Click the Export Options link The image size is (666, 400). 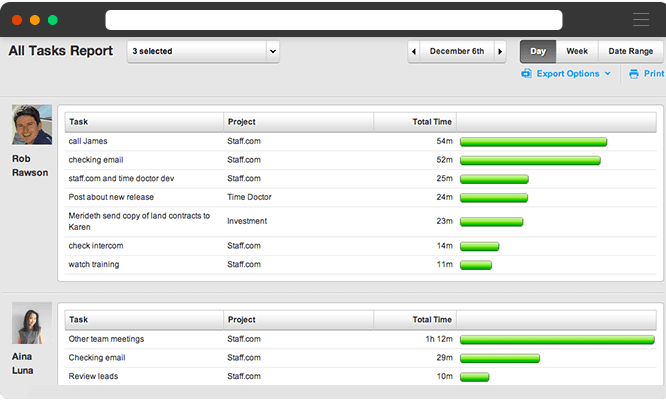click(568, 73)
